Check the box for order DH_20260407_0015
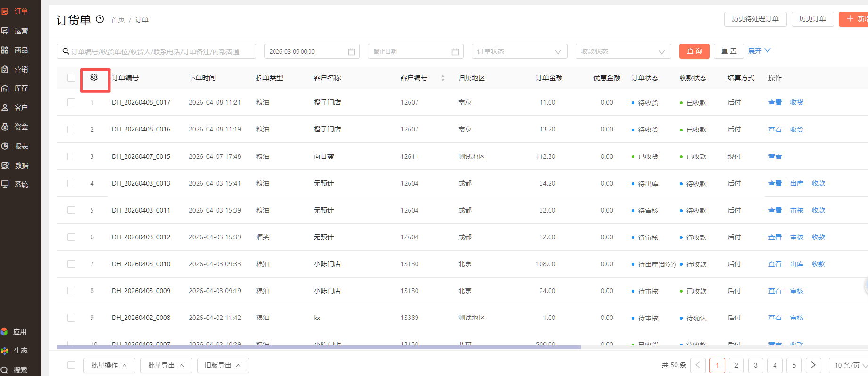 71,156
